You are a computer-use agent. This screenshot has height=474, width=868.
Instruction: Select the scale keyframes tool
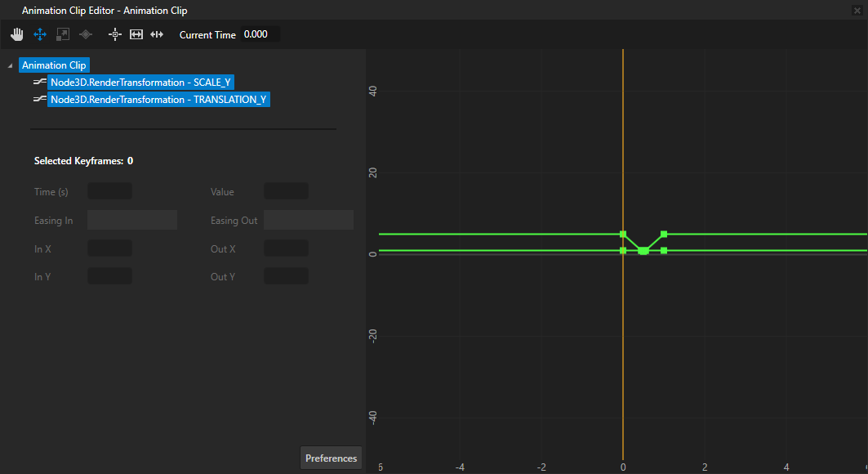62,34
